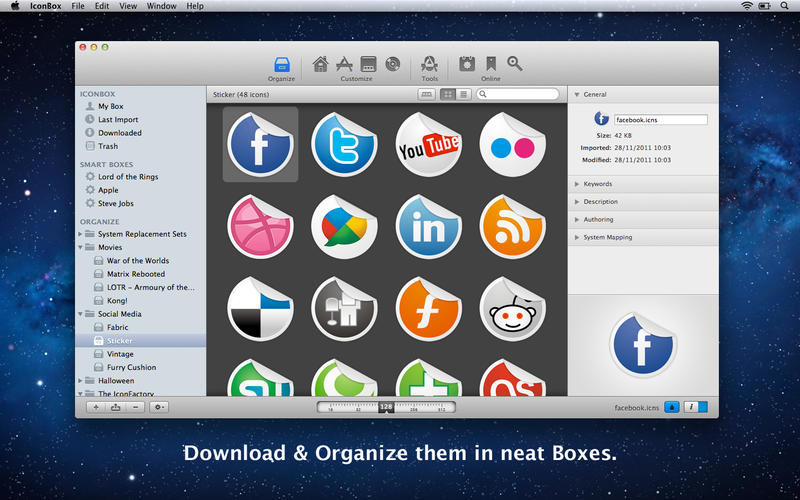Collapse the Social Media folder

(x=81, y=314)
